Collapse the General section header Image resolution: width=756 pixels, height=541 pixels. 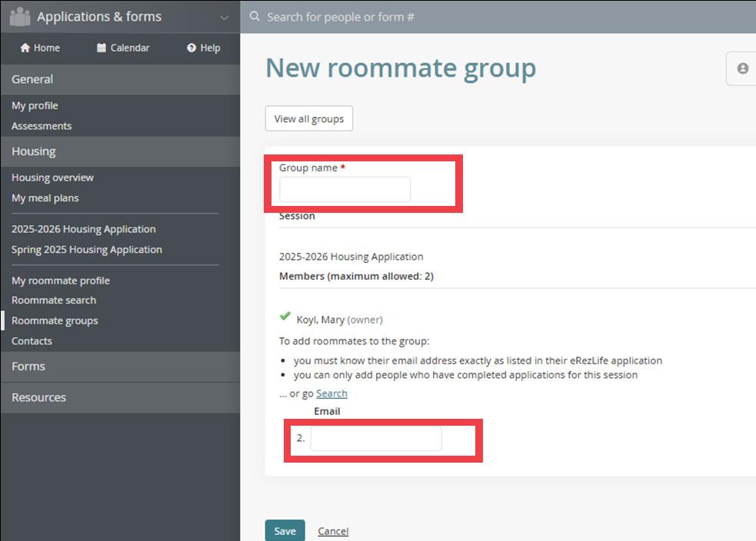[120, 79]
